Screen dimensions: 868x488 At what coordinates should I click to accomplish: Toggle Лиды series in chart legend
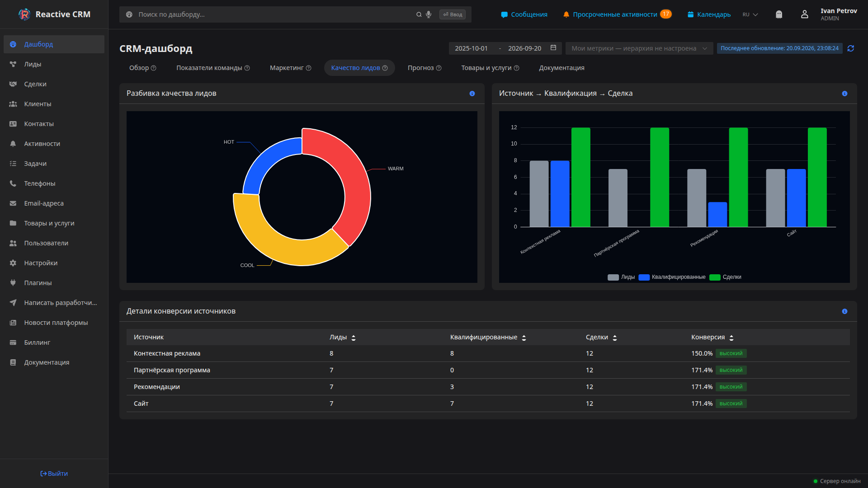621,277
